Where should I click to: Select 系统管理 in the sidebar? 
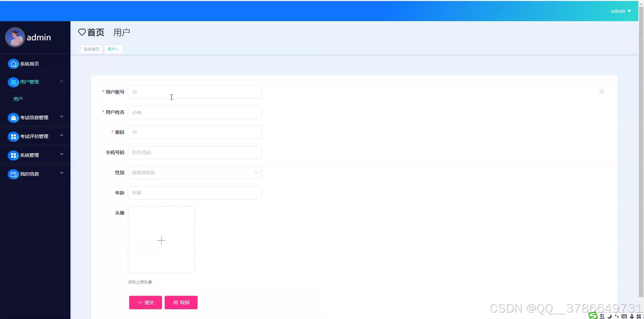tap(30, 155)
